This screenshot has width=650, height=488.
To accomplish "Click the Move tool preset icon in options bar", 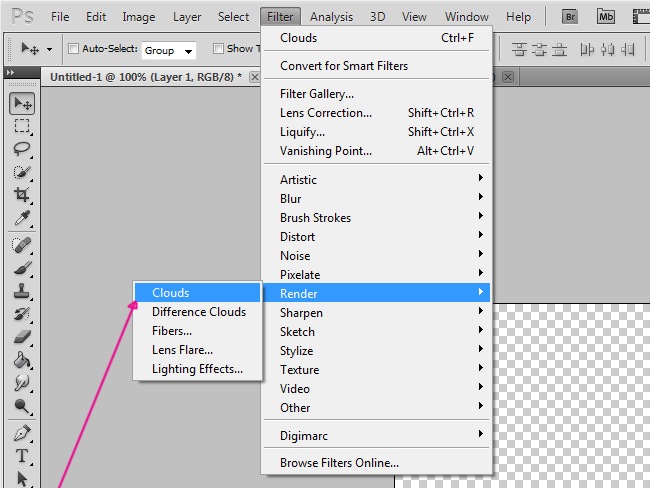I will [30, 49].
